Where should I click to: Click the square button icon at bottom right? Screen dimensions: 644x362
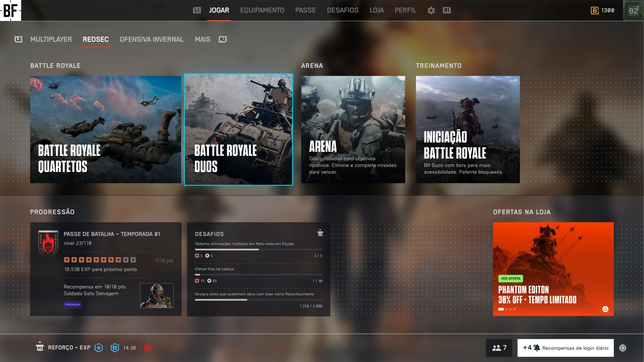pos(623,348)
